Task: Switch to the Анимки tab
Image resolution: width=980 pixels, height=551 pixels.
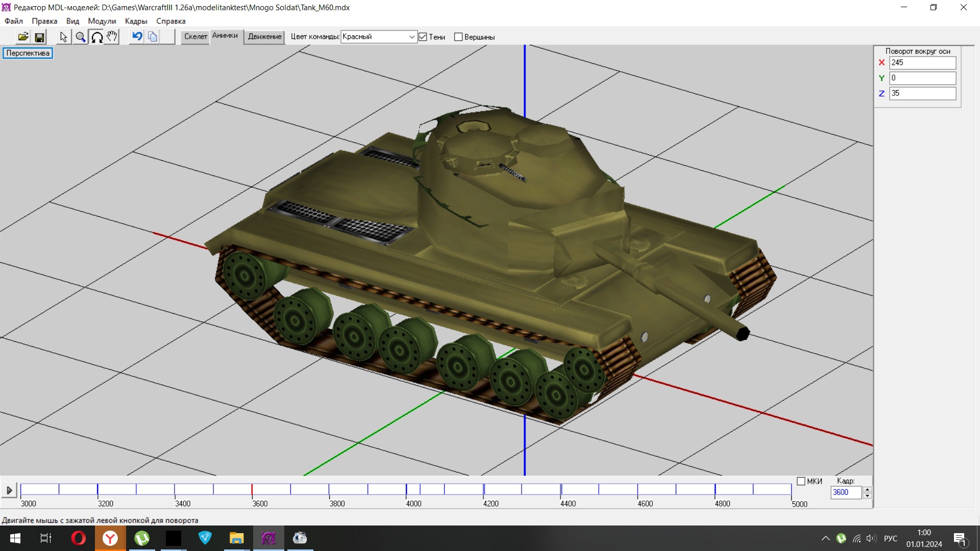Action: pos(225,36)
